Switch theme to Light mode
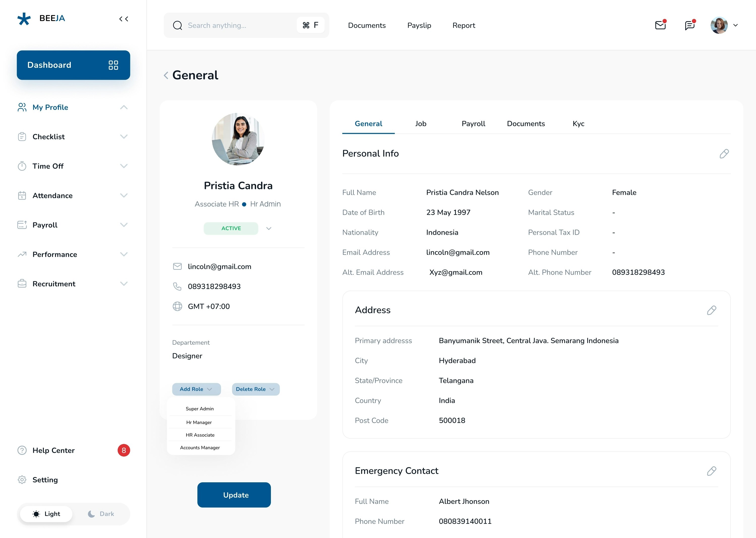756x538 pixels. click(46, 514)
